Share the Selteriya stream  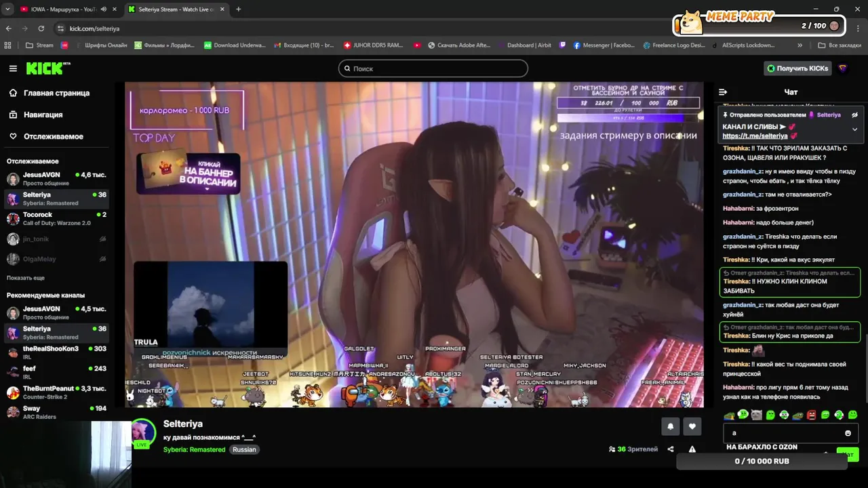671,449
